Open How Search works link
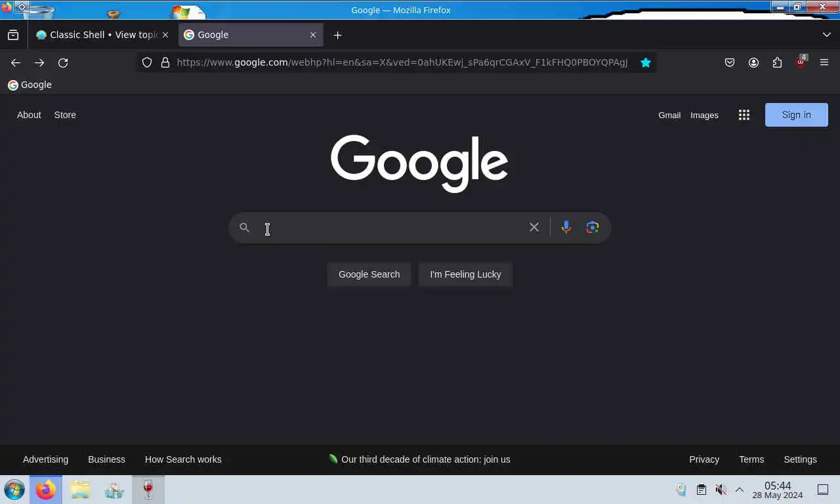This screenshot has width=840, height=504. tap(183, 459)
